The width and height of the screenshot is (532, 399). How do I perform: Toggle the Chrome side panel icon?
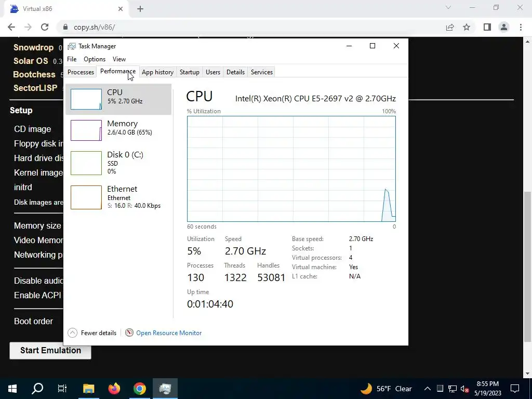[487, 27]
